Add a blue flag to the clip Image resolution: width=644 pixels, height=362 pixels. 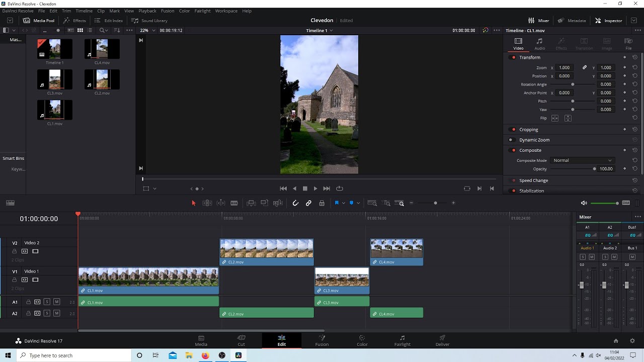click(337, 203)
